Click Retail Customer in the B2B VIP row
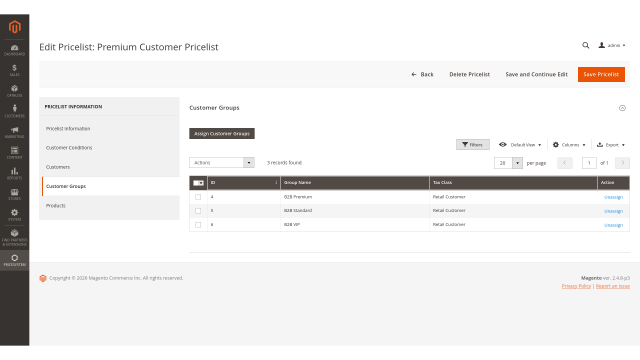This screenshot has height=360, width=640. 449,224
